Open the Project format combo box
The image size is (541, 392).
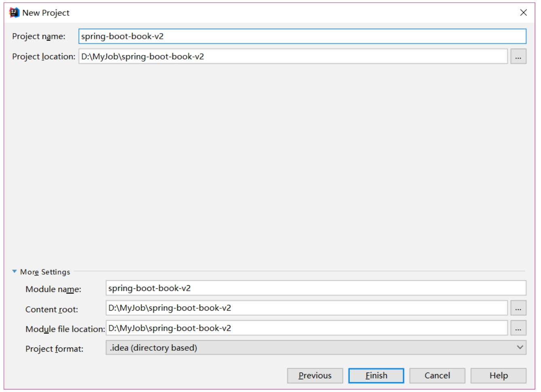[x=311, y=348]
